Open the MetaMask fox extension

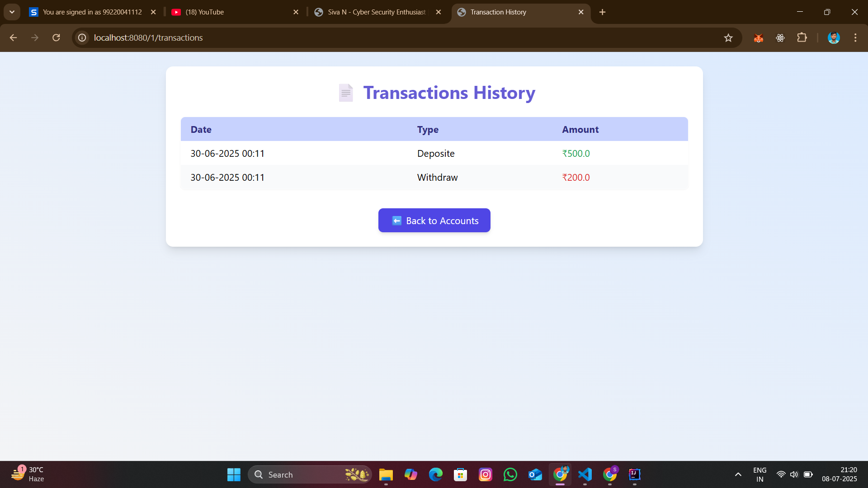click(x=759, y=38)
